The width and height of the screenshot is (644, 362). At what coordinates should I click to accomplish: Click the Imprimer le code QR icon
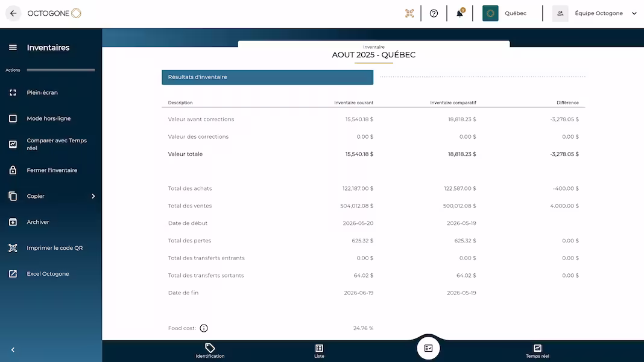click(13, 248)
